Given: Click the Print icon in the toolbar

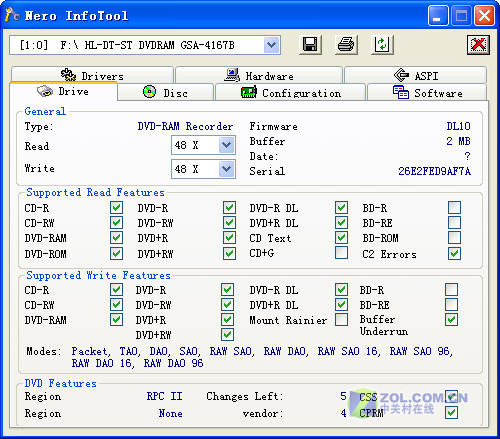Looking at the screenshot, I should [346, 44].
